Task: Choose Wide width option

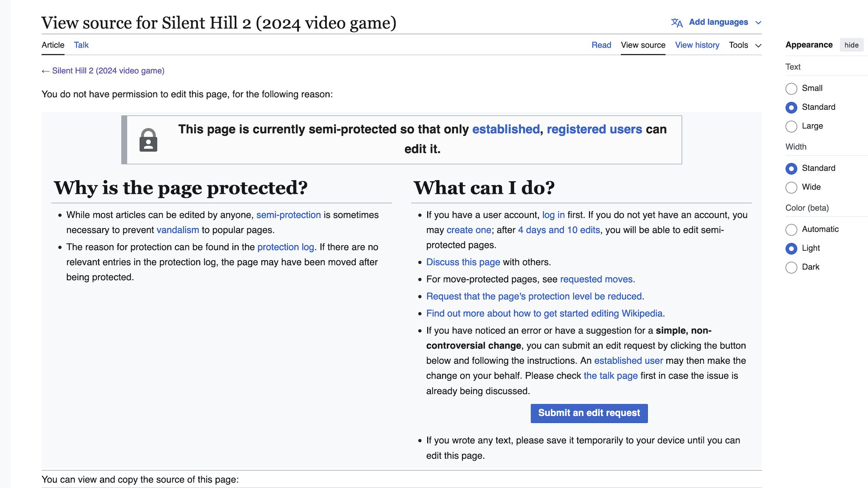Action: [791, 188]
